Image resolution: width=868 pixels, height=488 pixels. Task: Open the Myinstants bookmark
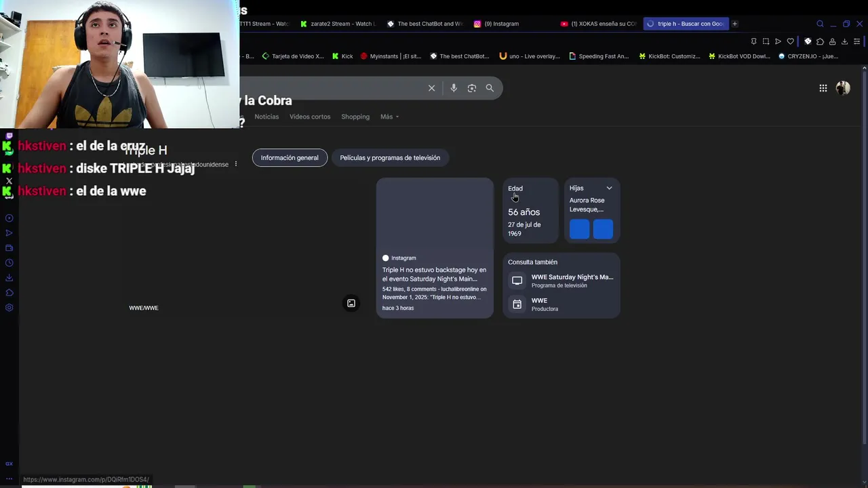391,56
